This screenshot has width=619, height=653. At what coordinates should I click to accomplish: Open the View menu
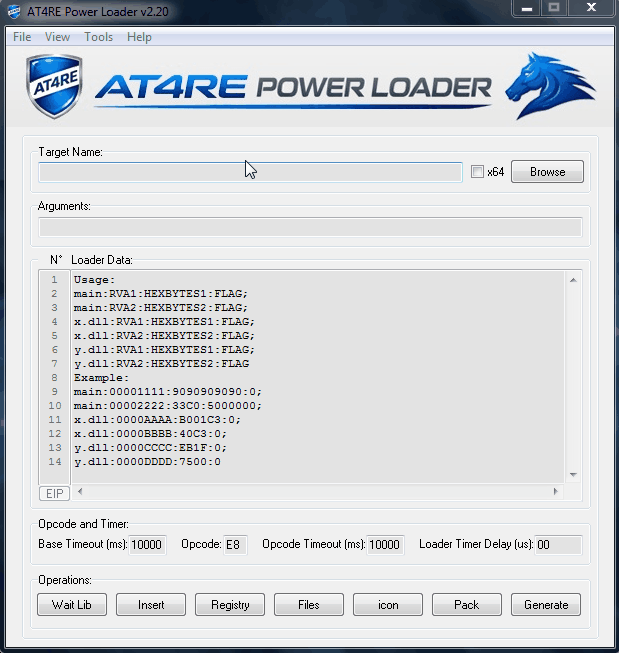pyautogui.click(x=57, y=37)
